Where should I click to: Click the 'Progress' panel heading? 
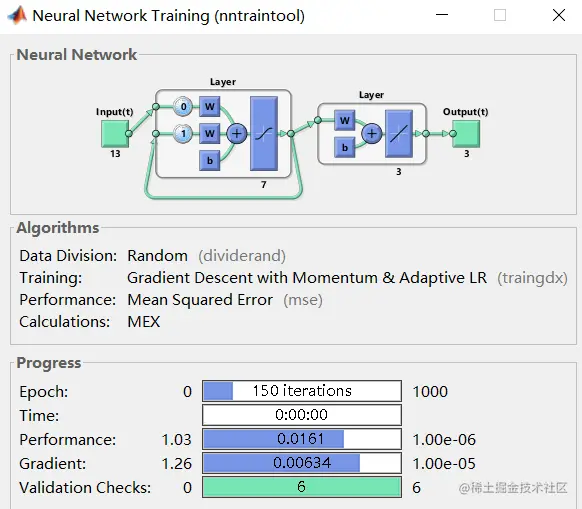[x=49, y=363]
